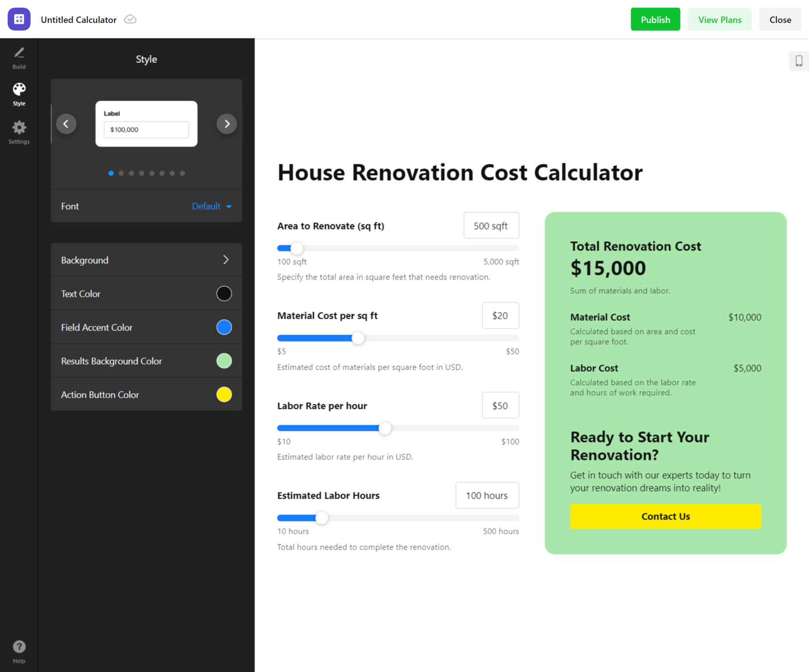Expand the Background style settings
Viewport: 809px width, 672px height.
tap(146, 260)
